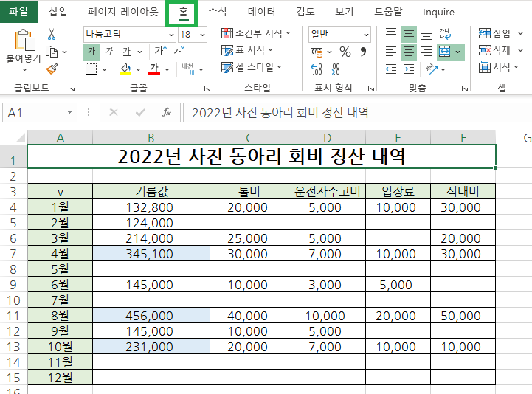Open the 일반 number format dropdown
Screen dimensions: 532x394
[x=366, y=35]
